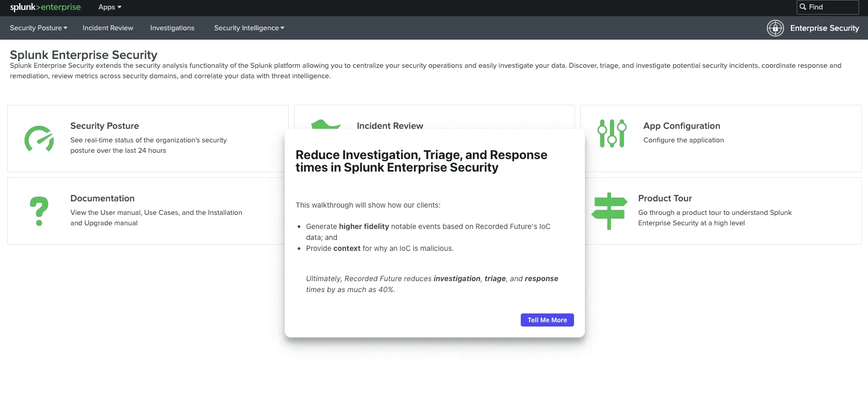Click the Find search field
The image size is (868, 399).
click(x=827, y=7)
